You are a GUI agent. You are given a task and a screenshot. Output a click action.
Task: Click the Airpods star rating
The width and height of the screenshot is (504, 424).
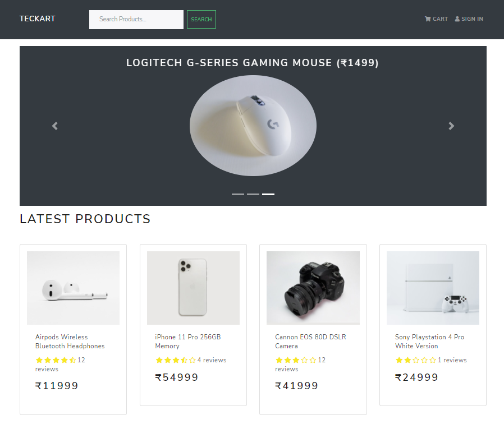click(x=56, y=360)
